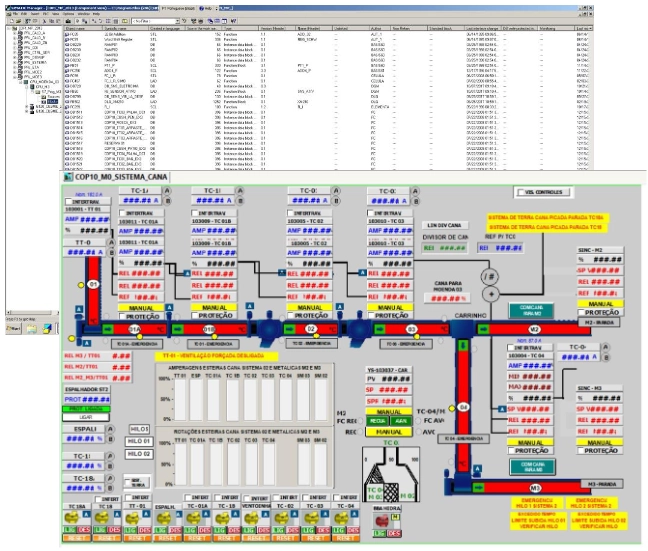Click the LIN DIV CANA button
This screenshot has width=648, height=551.
(x=445, y=225)
